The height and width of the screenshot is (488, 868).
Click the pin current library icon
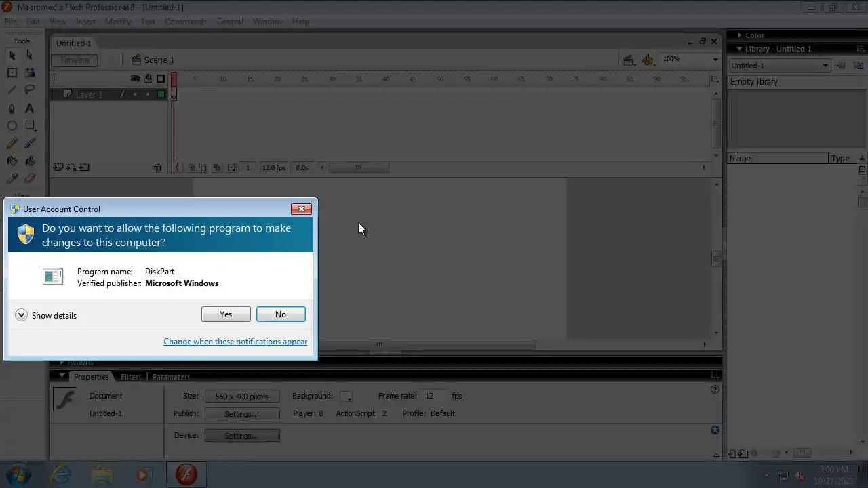point(842,66)
